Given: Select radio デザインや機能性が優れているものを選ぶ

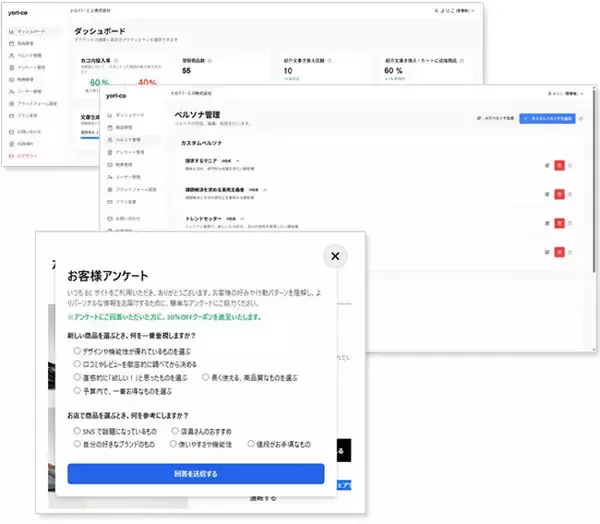Looking at the screenshot, I should click(77, 351).
